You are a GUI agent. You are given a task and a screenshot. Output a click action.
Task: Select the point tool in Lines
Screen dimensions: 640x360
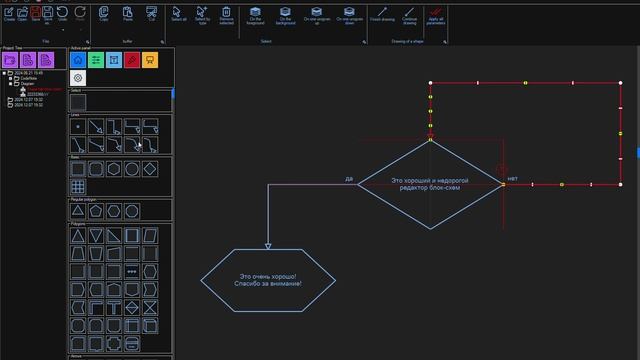pyautogui.click(x=78, y=127)
